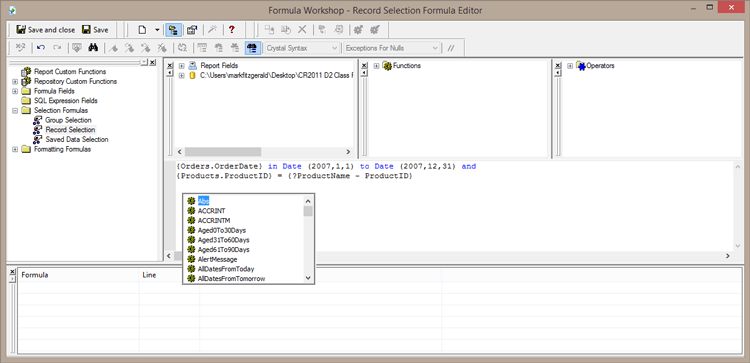
Task: Click the Check syntax x+2 icon
Action: click(21, 47)
